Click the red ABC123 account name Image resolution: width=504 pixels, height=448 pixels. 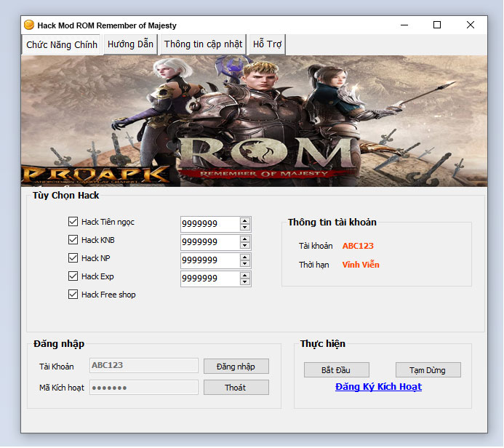(358, 246)
